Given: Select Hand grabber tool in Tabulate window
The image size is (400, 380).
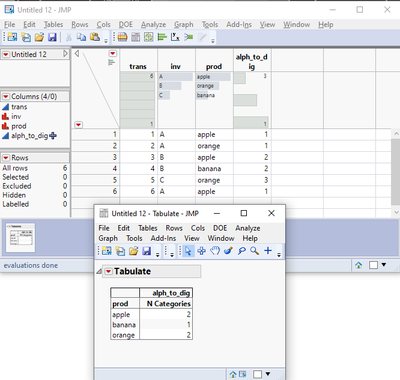Looking at the screenshot, I should [x=215, y=251].
